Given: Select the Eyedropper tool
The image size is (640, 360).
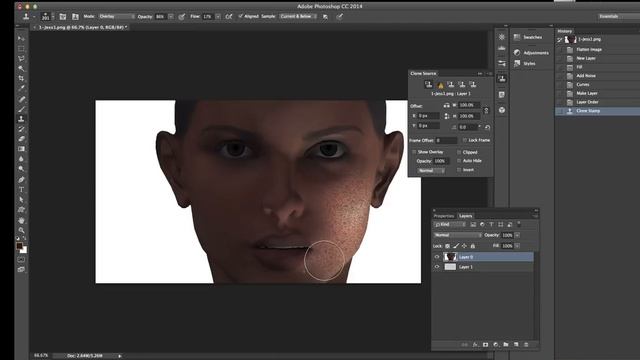Looking at the screenshot, I should coord(21,89).
